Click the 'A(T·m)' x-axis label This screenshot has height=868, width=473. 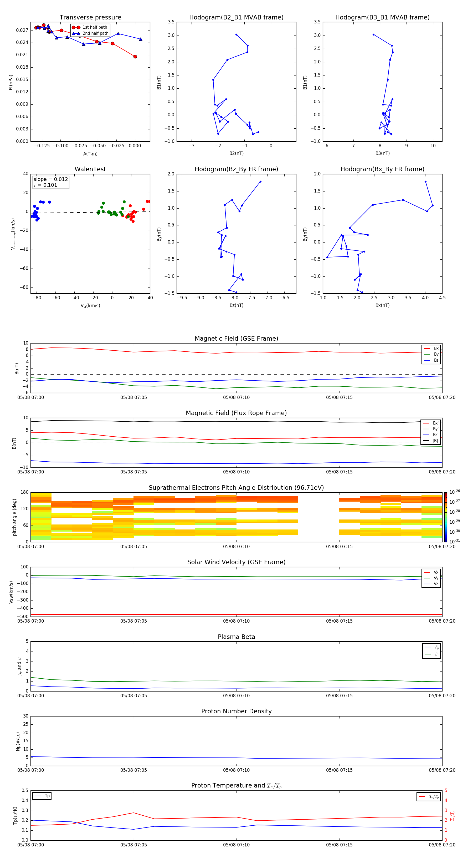[90, 154]
